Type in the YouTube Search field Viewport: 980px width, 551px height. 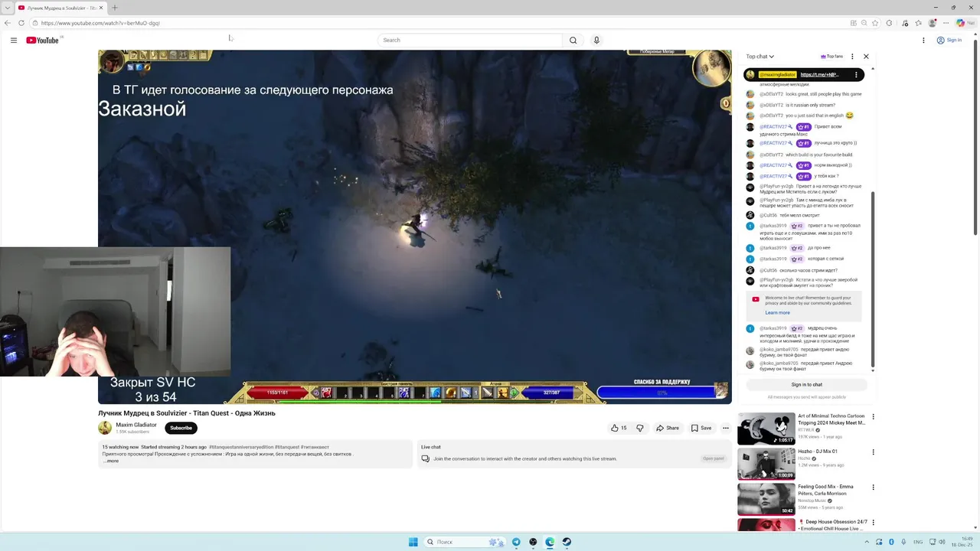[x=470, y=40]
